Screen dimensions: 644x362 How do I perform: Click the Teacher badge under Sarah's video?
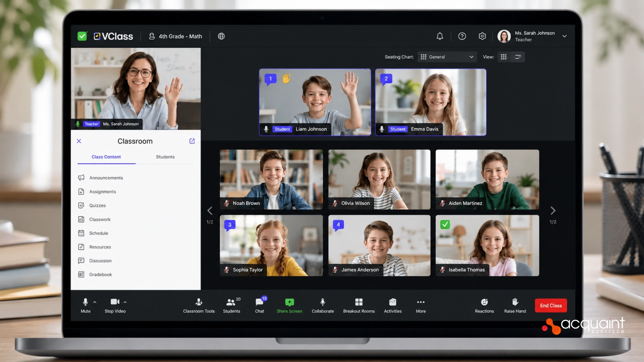coord(92,124)
